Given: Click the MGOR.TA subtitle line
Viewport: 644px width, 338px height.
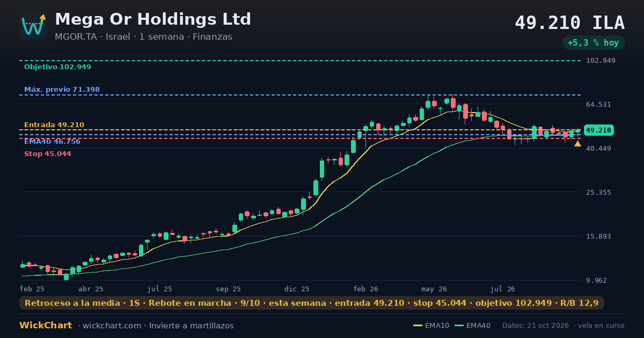Looking at the screenshot, I should (143, 37).
